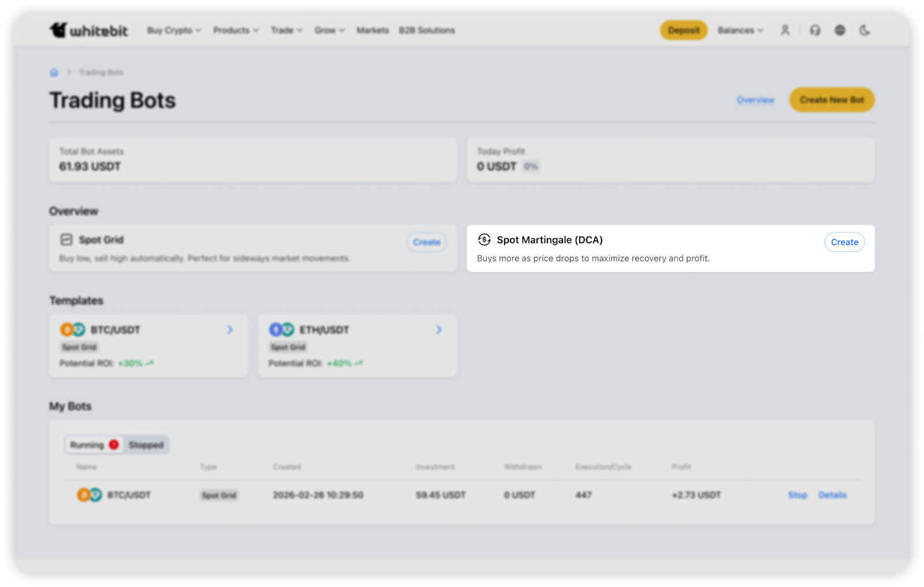Switch to the Stopped bots tab
The image size is (924, 587).
click(146, 444)
